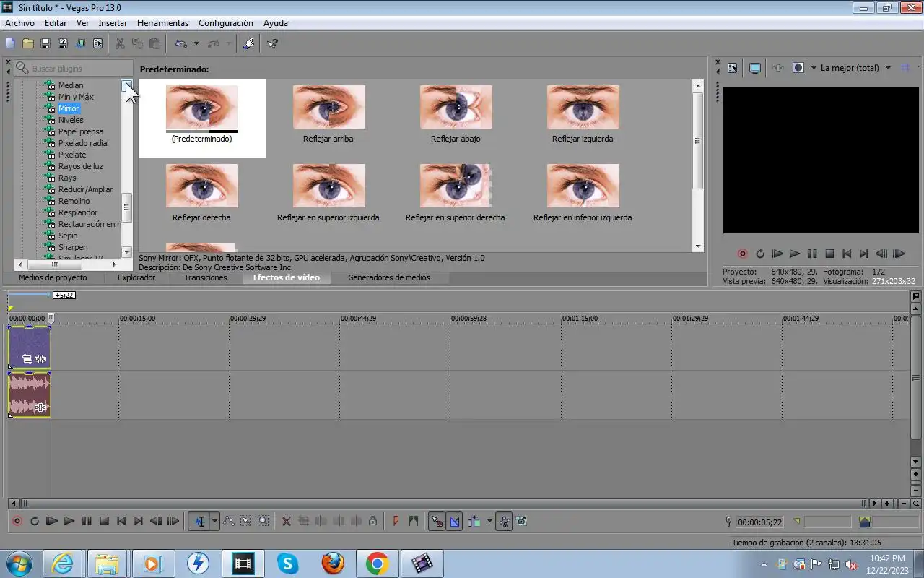Open the Editar menu
The width and height of the screenshot is (924, 578).
[x=56, y=23]
